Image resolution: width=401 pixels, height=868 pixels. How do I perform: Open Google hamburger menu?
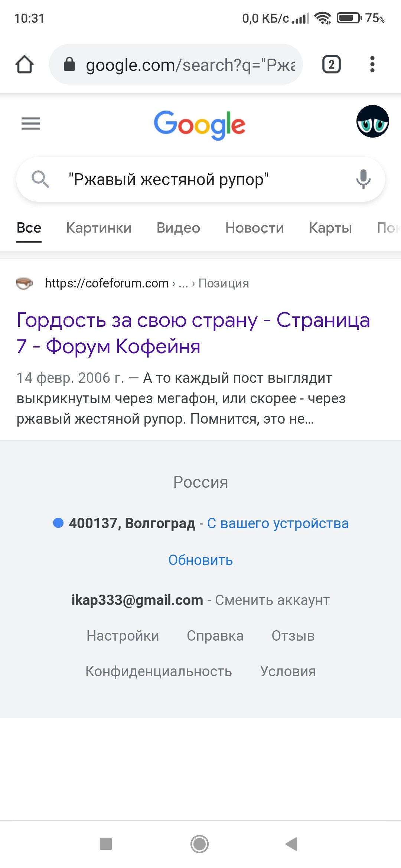(x=31, y=124)
